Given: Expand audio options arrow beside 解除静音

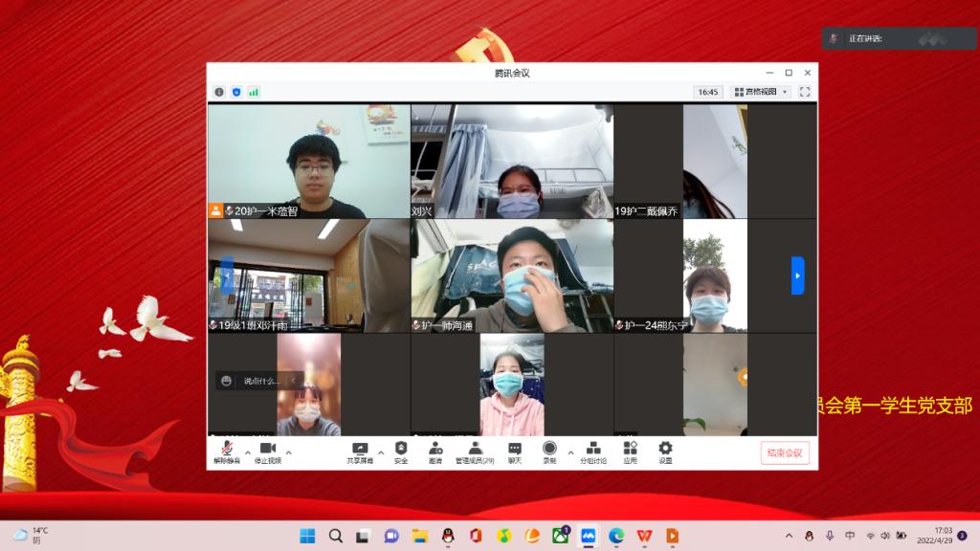Looking at the screenshot, I should point(248,452).
